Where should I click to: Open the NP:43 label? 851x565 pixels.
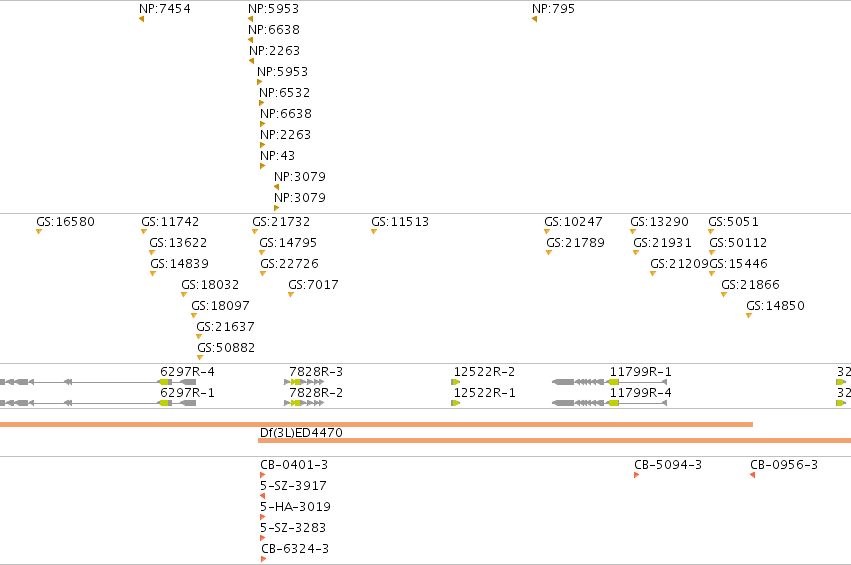click(x=277, y=156)
